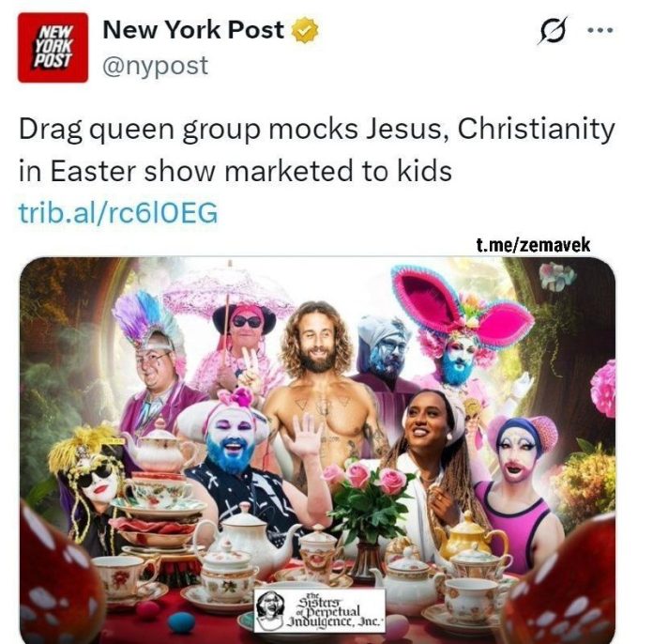The height and width of the screenshot is (644, 653).
Task: Click the blue Easter egg on the table
Action: (182, 623)
